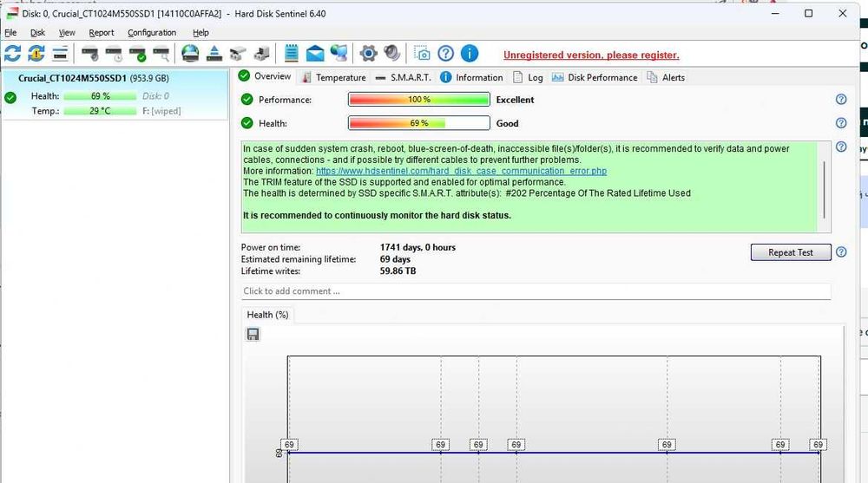Click the Click to add comment field
Screen dimensions: 868x483
(536, 291)
